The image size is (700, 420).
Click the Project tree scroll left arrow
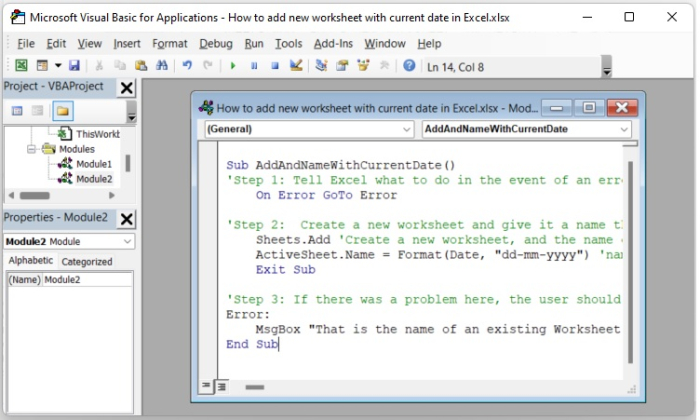[x=11, y=195]
